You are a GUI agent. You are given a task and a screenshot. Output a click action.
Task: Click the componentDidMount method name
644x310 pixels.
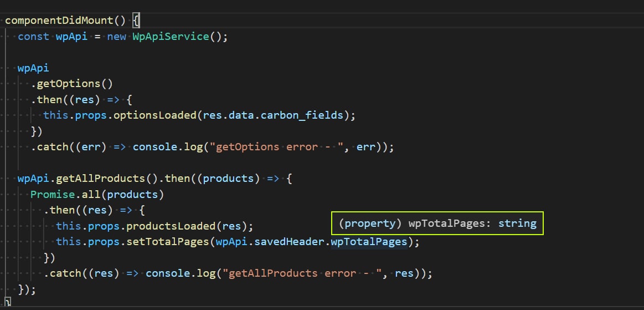[59, 21]
